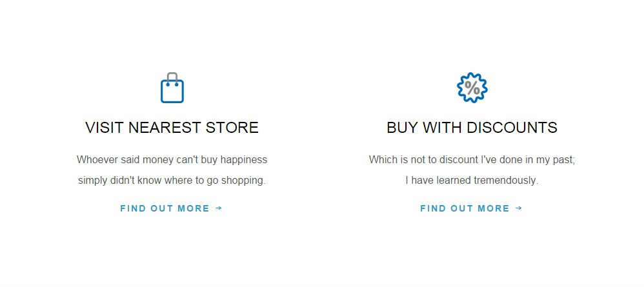The height and width of the screenshot is (287, 644).
Task: Click the line "I have learned tremendously"
Action: (x=472, y=180)
